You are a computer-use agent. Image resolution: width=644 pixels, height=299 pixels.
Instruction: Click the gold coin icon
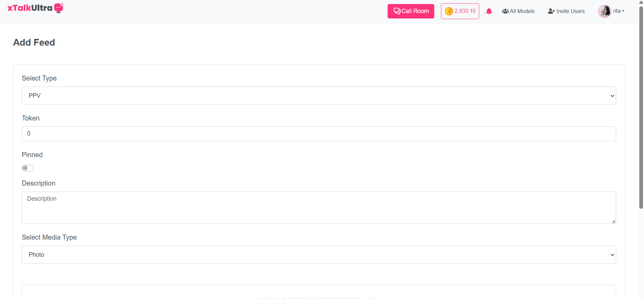449,11
